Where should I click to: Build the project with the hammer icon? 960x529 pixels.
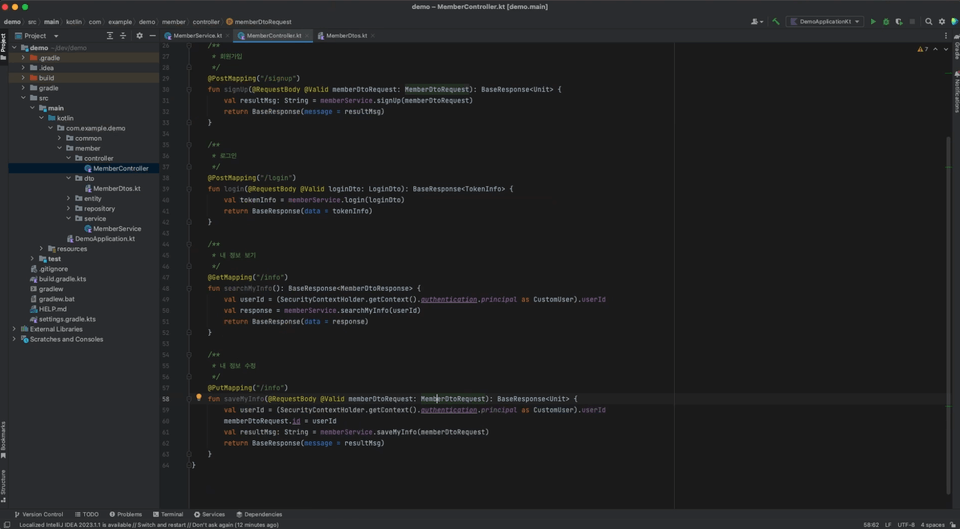(775, 21)
